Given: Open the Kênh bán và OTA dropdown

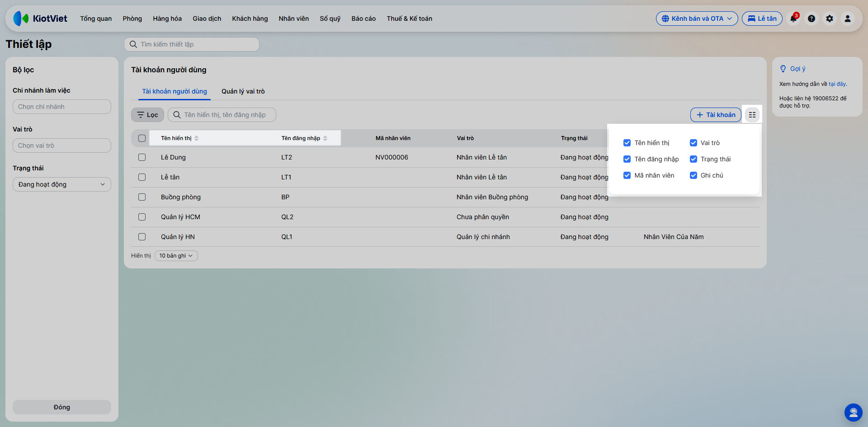Looking at the screenshot, I should click(697, 19).
